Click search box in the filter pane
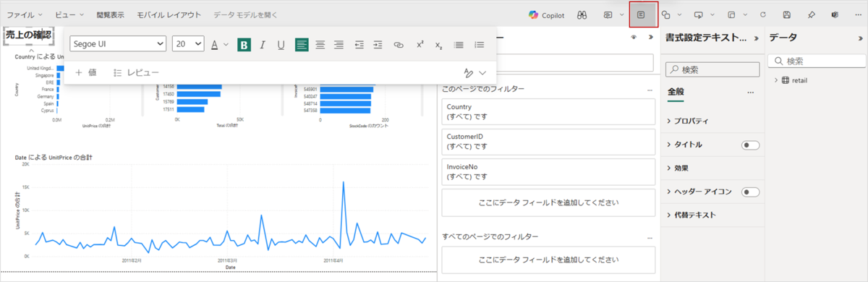868x282 pixels. pyautogui.click(x=548, y=62)
